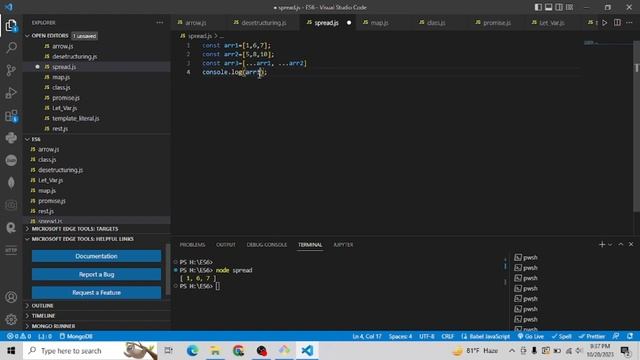Toggle secondary sidebar layout icon
The width and height of the screenshot is (640, 360).
[x=559, y=7]
